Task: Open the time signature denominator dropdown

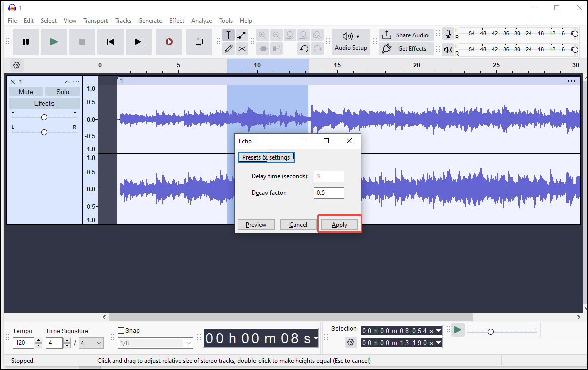Action: point(91,343)
